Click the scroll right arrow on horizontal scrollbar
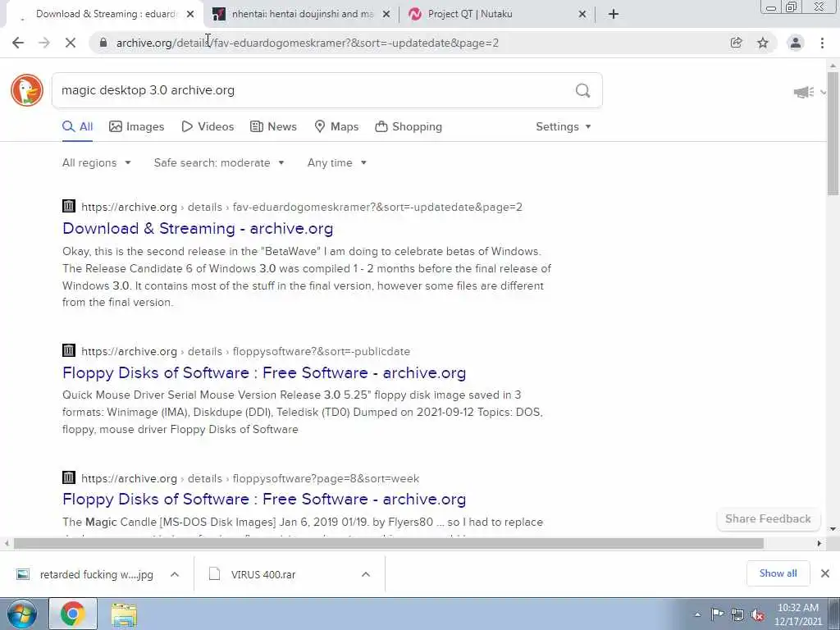 click(819, 544)
